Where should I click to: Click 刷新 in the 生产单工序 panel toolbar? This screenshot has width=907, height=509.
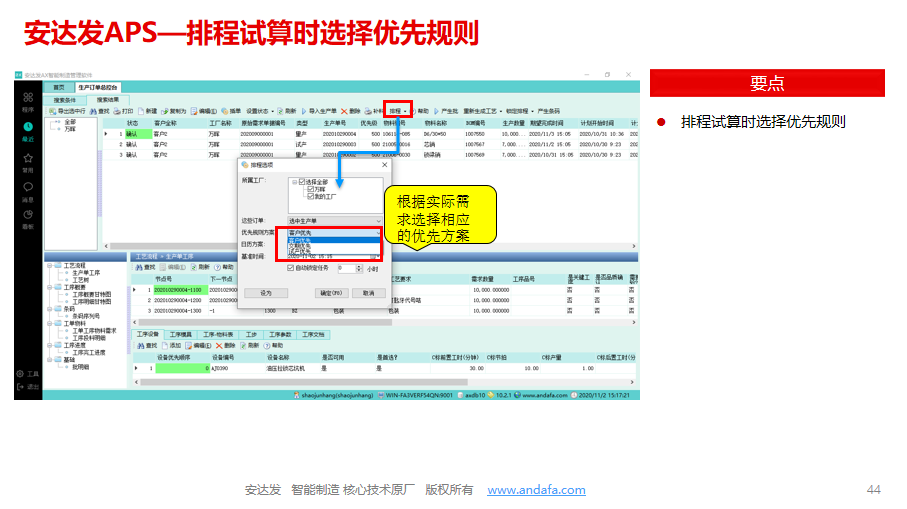tap(200, 267)
